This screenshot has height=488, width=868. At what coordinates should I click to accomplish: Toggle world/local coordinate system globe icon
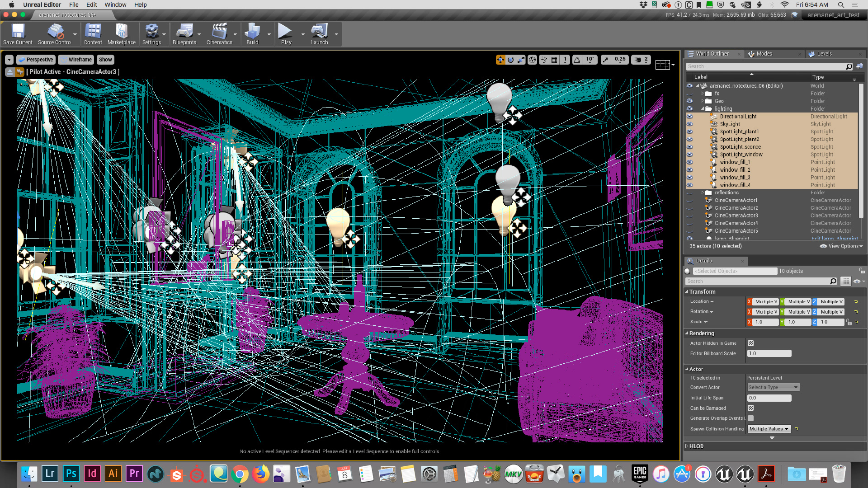(533, 60)
